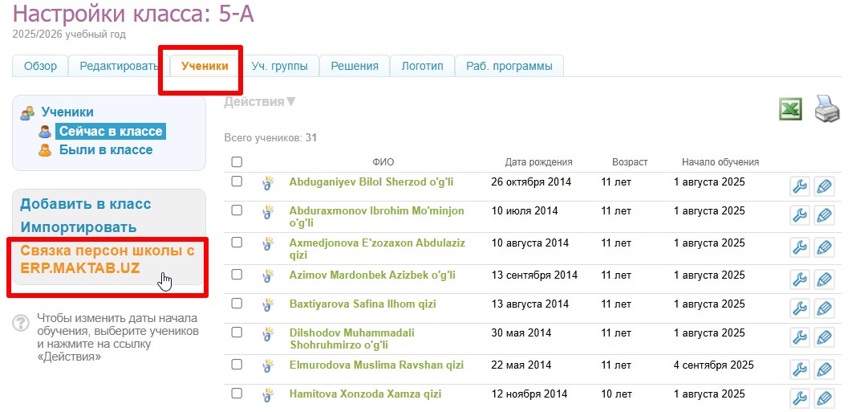
Task: Open the Уч. группы tab
Action: click(x=279, y=66)
